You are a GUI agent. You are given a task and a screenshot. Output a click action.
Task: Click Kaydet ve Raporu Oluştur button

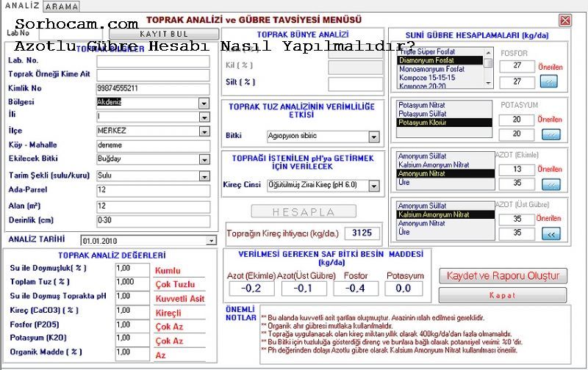503,276
